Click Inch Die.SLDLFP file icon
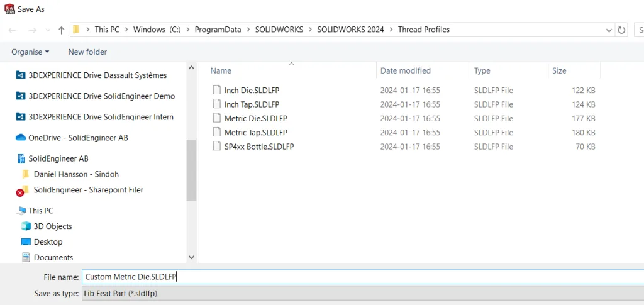This screenshot has height=305, width=644. [216, 90]
